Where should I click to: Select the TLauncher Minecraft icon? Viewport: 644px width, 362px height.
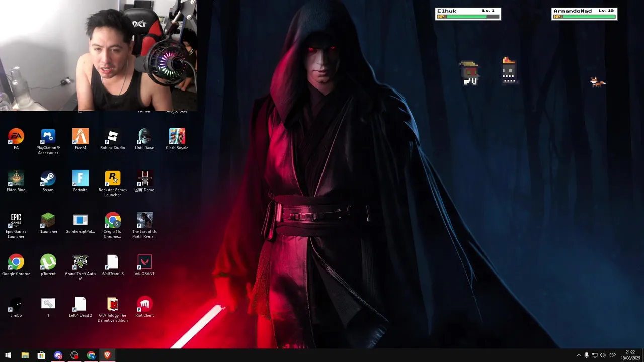[48, 223]
